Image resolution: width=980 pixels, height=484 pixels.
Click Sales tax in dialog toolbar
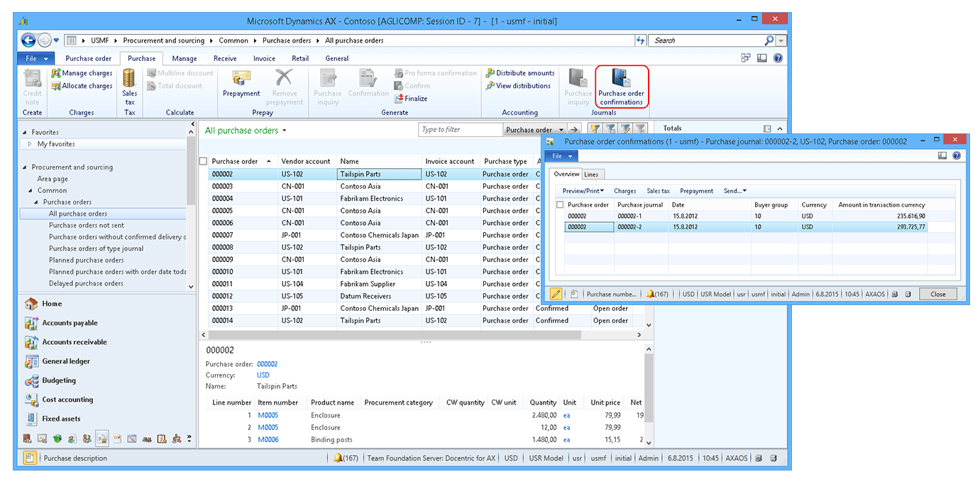tap(659, 191)
